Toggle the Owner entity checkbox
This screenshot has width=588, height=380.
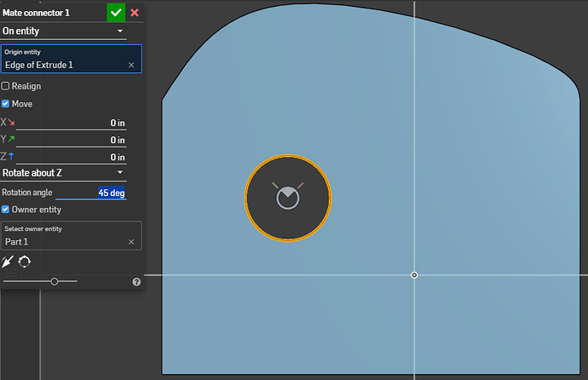pos(5,210)
